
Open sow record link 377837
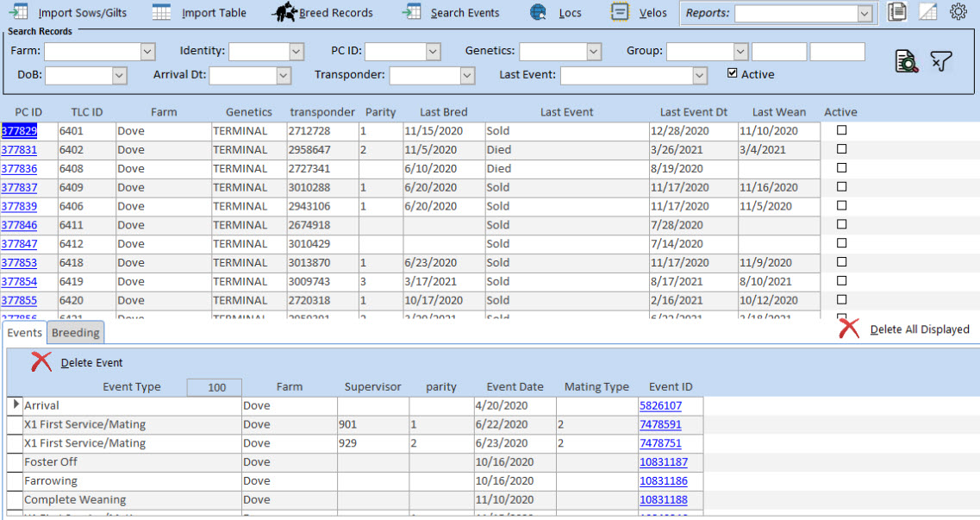(x=19, y=187)
